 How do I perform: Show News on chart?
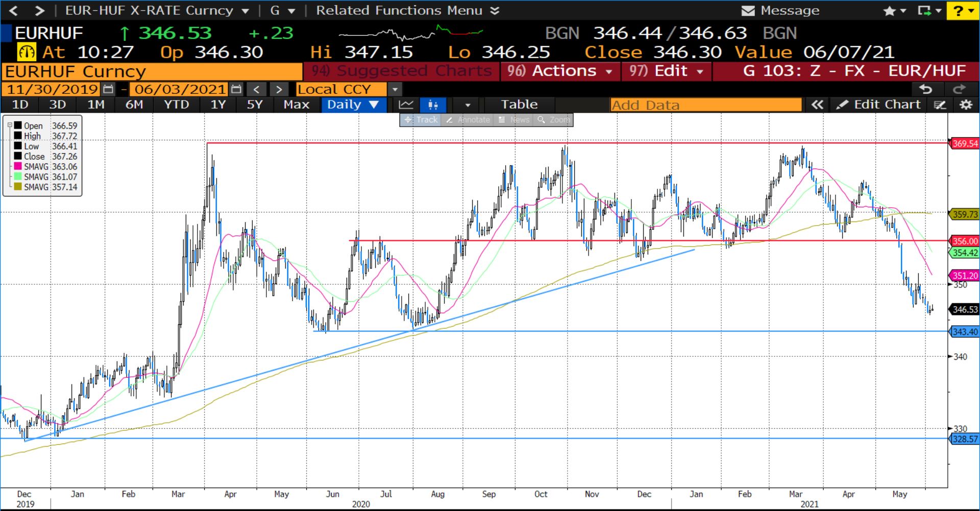pyautogui.click(x=514, y=119)
